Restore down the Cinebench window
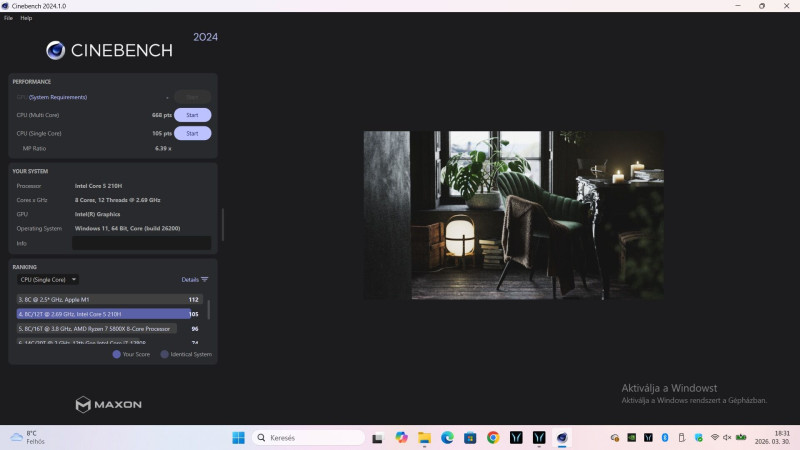 tap(762, 6)
